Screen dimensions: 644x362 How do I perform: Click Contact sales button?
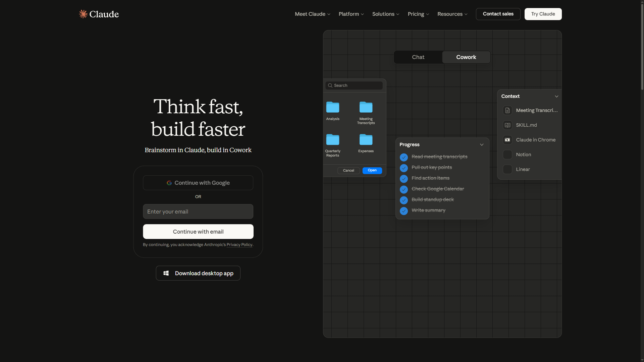tap(498, 14)
